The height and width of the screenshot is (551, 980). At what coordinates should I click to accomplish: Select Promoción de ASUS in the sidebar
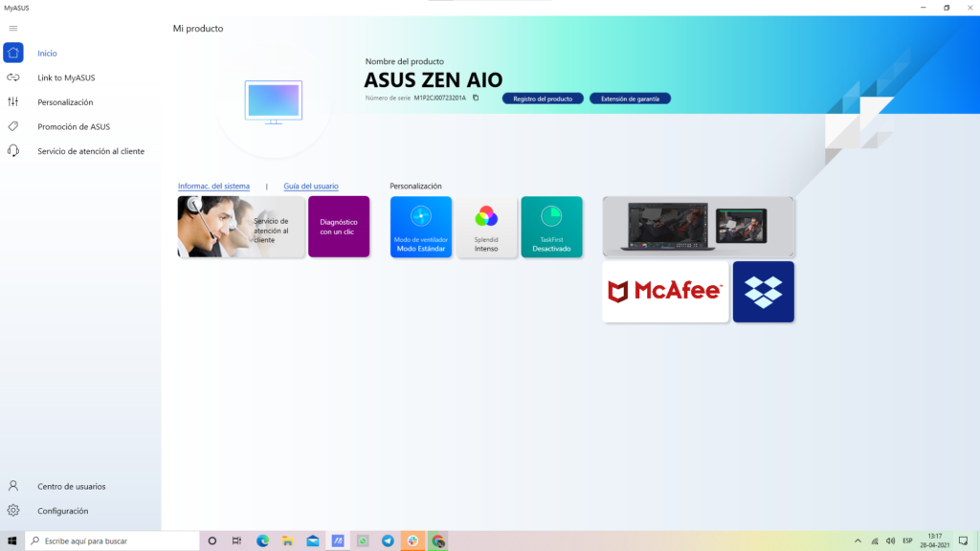pos(73,126)
